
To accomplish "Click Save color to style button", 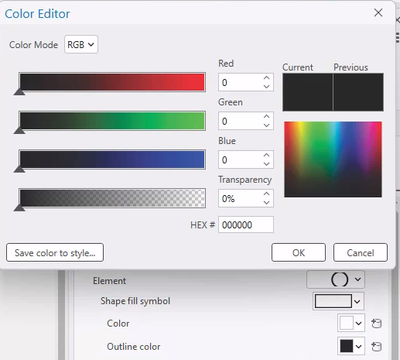I will coord(55,253).
